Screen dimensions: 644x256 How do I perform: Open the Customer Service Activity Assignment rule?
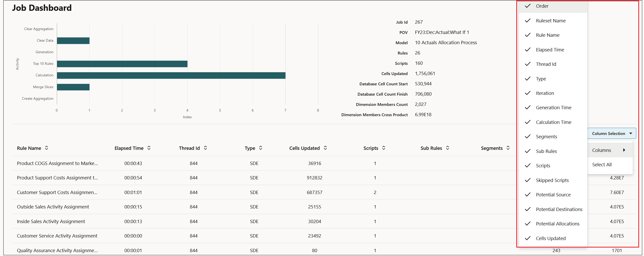point(57,236)
